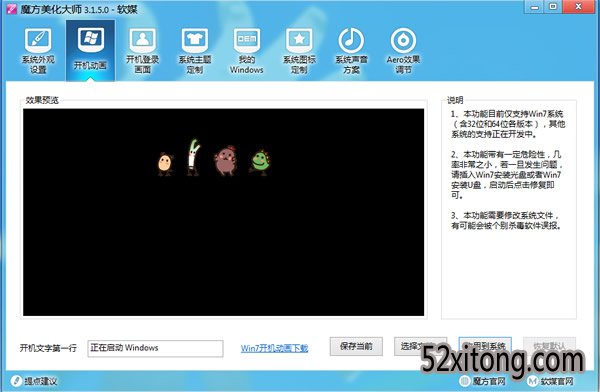Image resolution: width=600 pixels, height=392 pixels.
Task: Open 系统声音方案 music note icon
Action: 351,40
